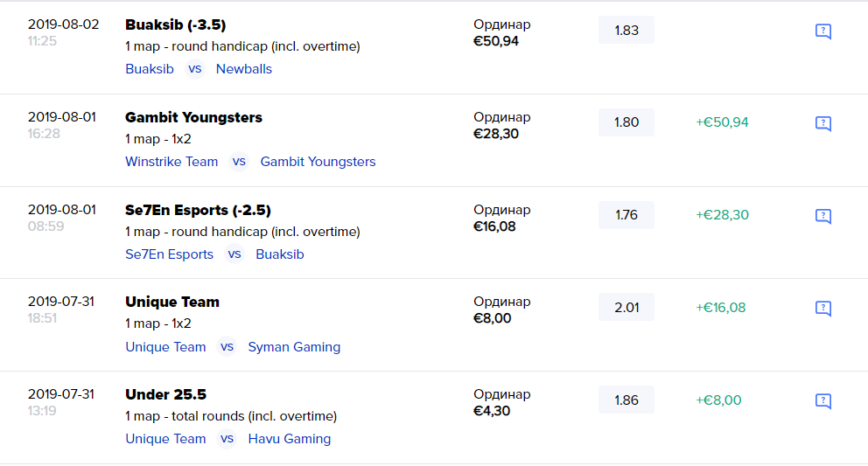Click the 1.83 odds box
The width and height of the screenshot is (868, 466).
tap(626, 30)
